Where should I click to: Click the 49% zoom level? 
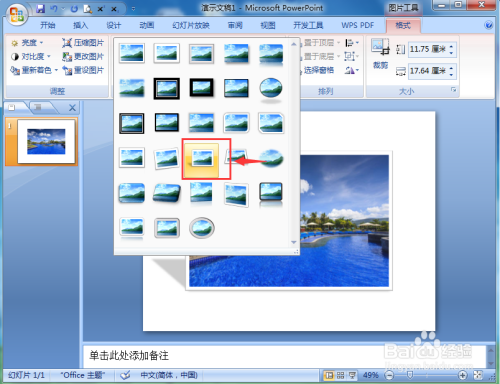371,376
